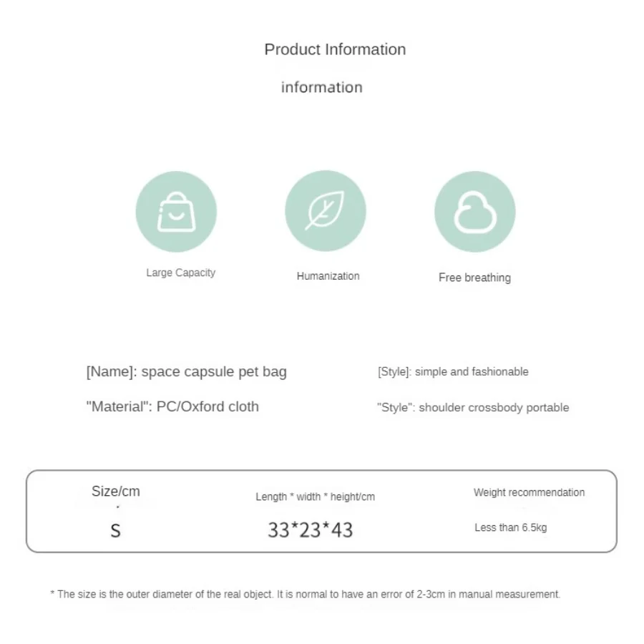Screen dimensions: 644x644
Task: Click the Product Information heading
Action: (335, 49)
